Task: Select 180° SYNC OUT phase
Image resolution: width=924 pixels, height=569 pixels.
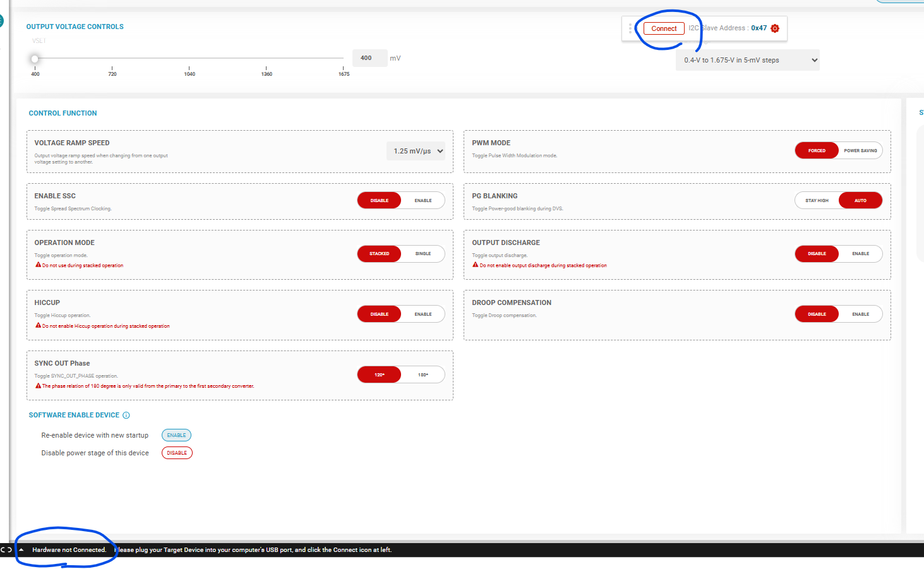Action: [x=423, y=375]
